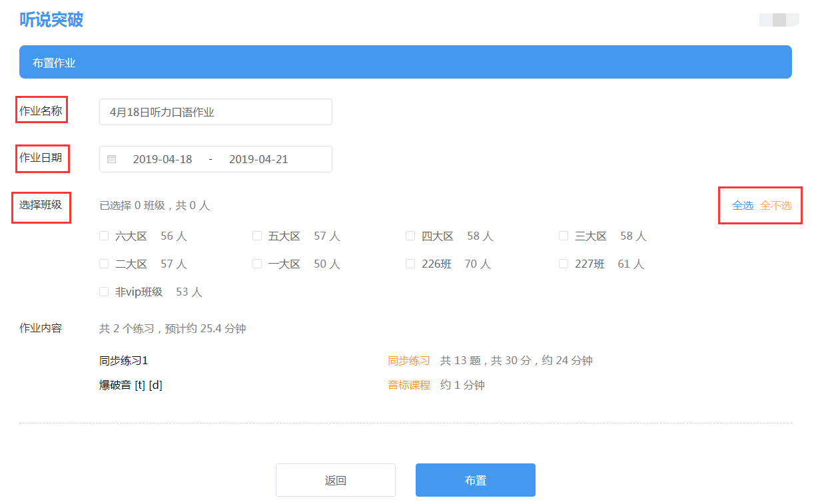Select start date 2019-04-18
This screenshot has height=504, width=816.
click(x=163, y=159)
